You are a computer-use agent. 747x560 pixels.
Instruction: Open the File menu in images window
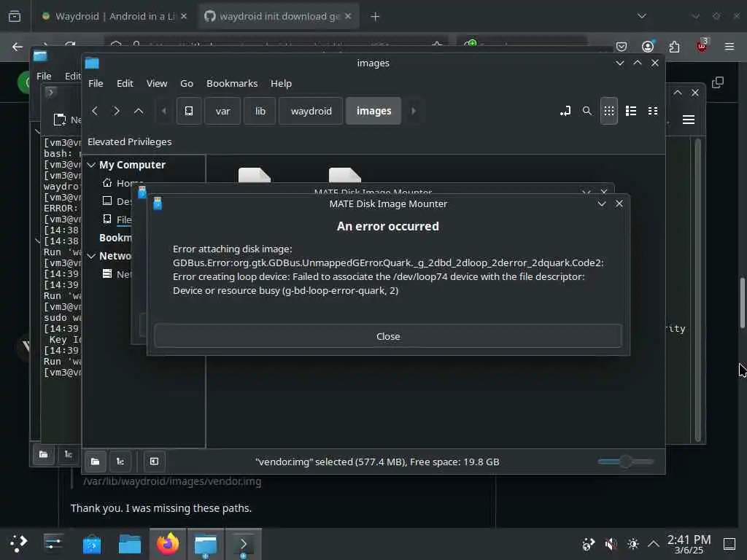point(96,83)
